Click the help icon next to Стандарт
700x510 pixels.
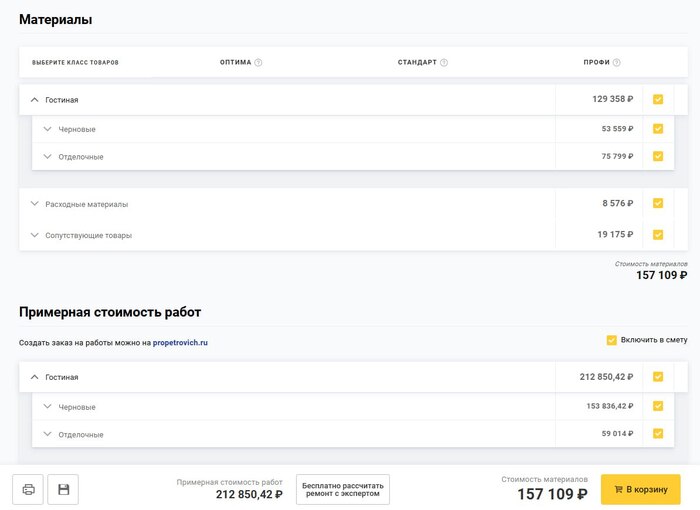(444, 62)
